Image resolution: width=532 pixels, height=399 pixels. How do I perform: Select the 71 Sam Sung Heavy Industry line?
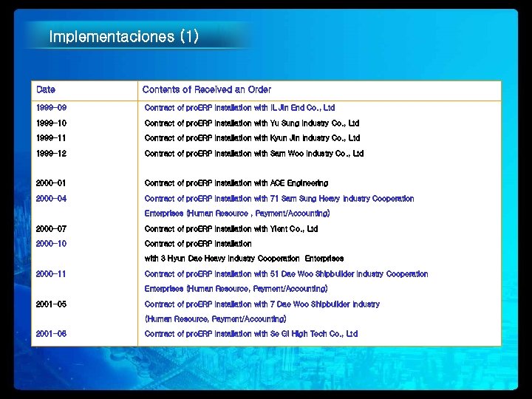[279, 199]
